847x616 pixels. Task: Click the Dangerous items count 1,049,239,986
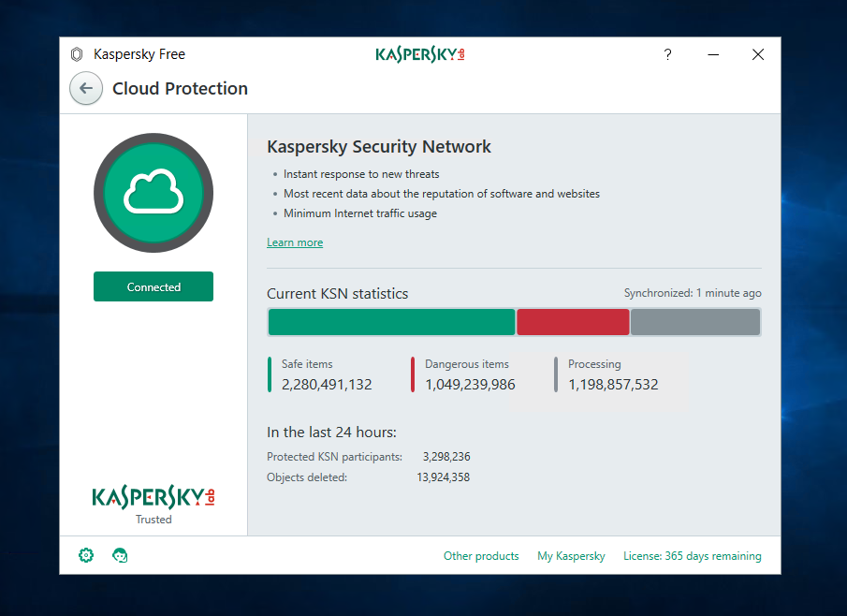point(470,385)
